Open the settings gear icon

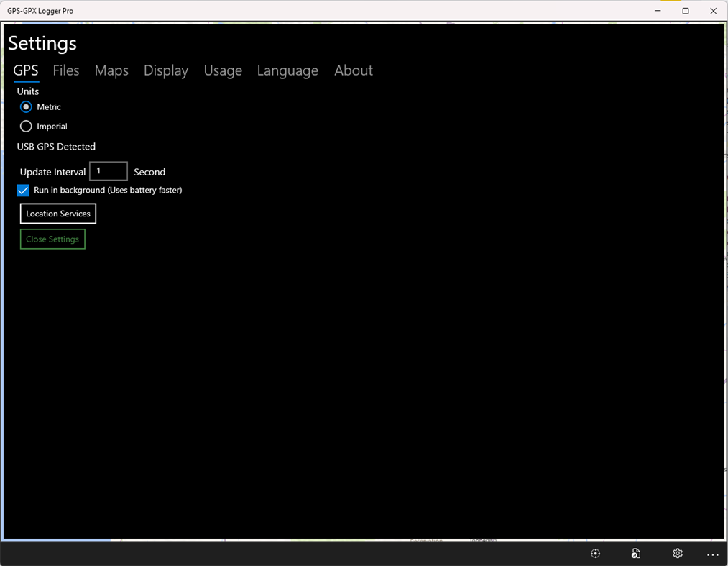(x=676, y=553)
